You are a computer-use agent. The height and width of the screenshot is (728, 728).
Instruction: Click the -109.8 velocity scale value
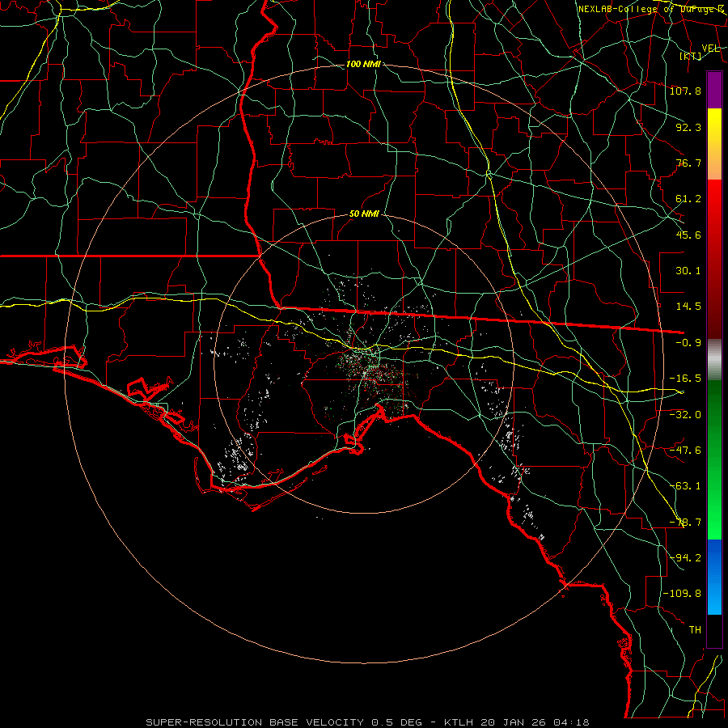point(682,594)
